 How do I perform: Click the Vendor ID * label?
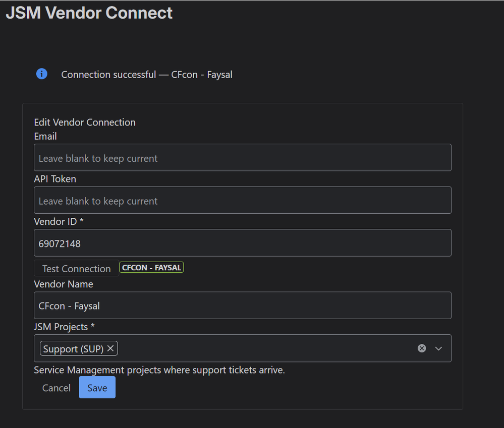tap(59, 221)
